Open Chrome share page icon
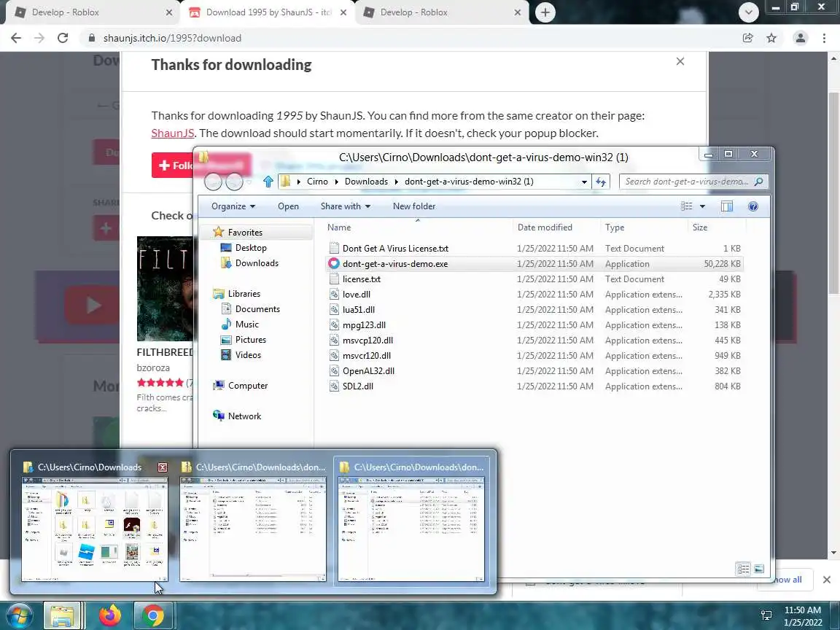The height and width of the screenshot is (630, 840). [x=747, y=38]
